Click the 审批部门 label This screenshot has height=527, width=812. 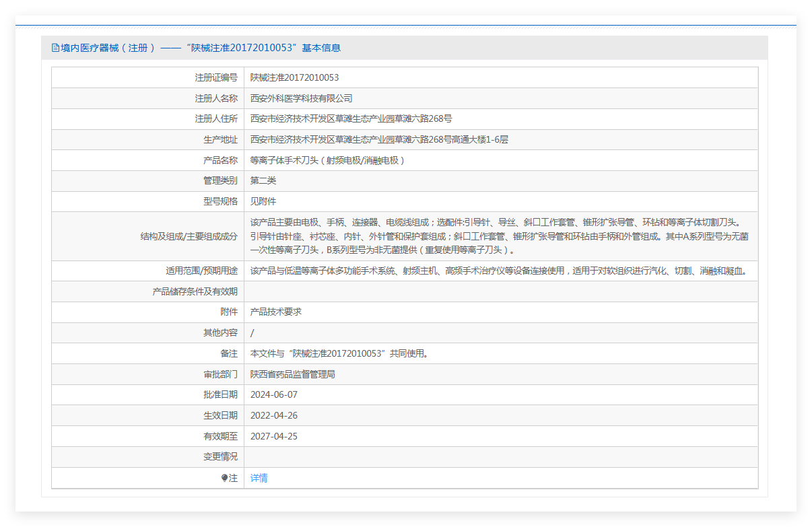220,374
